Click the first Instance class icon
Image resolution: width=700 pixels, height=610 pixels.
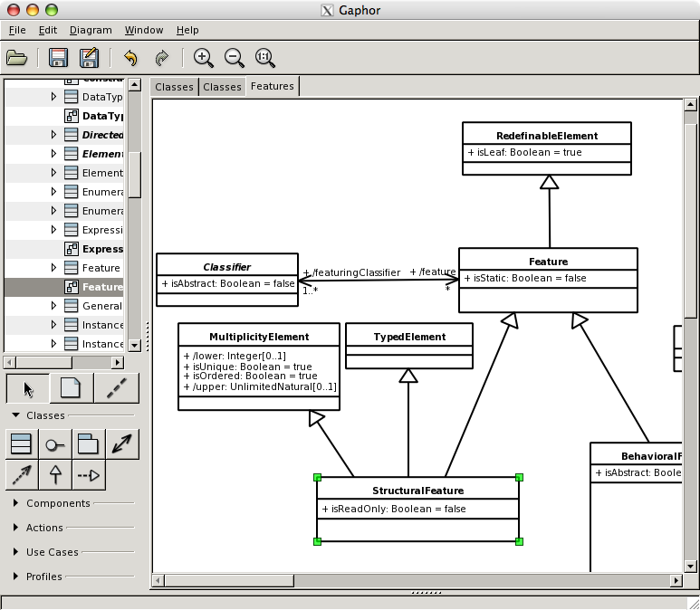click(71, 325)
